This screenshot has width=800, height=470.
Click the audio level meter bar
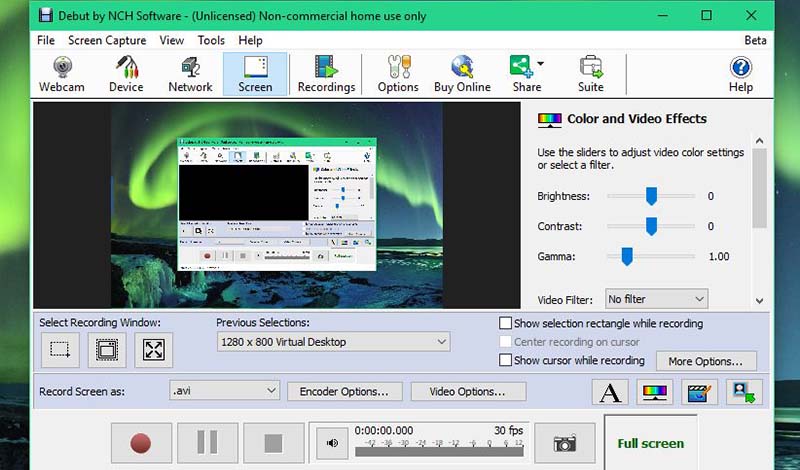[x=439, y=452]
